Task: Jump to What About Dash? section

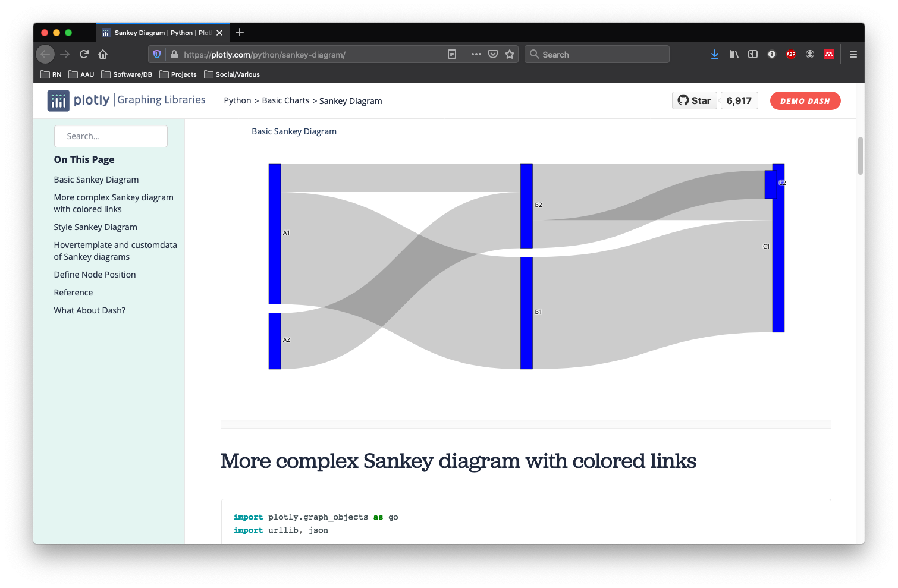Action: tap(89, 310)
